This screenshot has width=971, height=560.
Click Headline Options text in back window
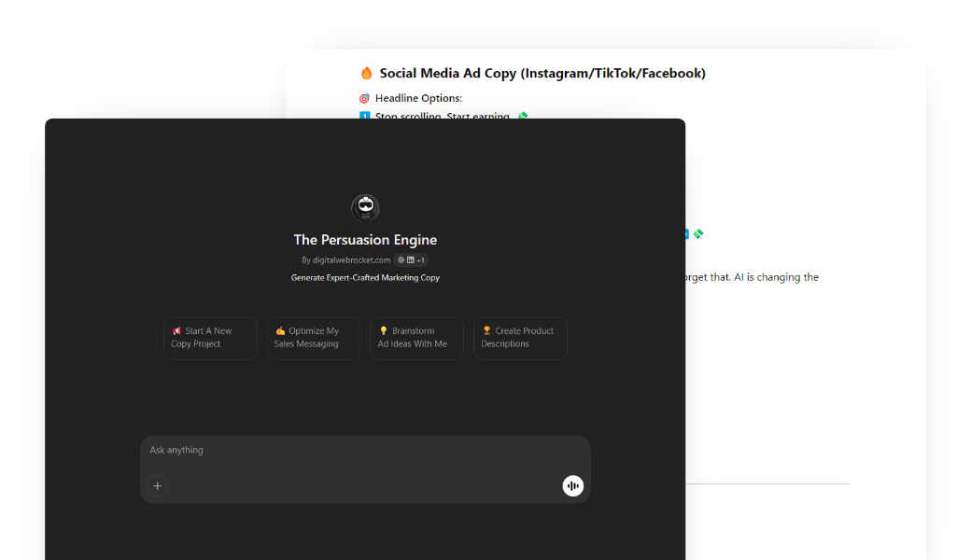(418, 98)
